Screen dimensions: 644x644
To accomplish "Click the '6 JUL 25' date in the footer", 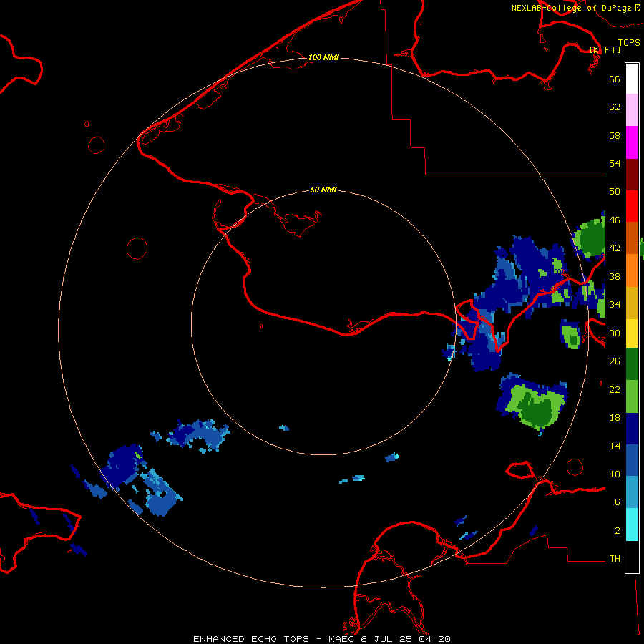I will click(x=386, y=639).
